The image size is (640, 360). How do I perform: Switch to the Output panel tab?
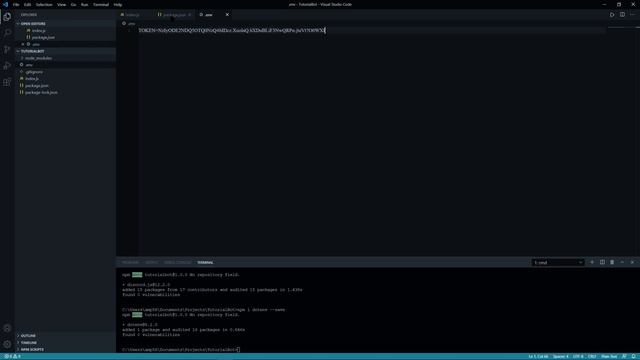[151, 262]
